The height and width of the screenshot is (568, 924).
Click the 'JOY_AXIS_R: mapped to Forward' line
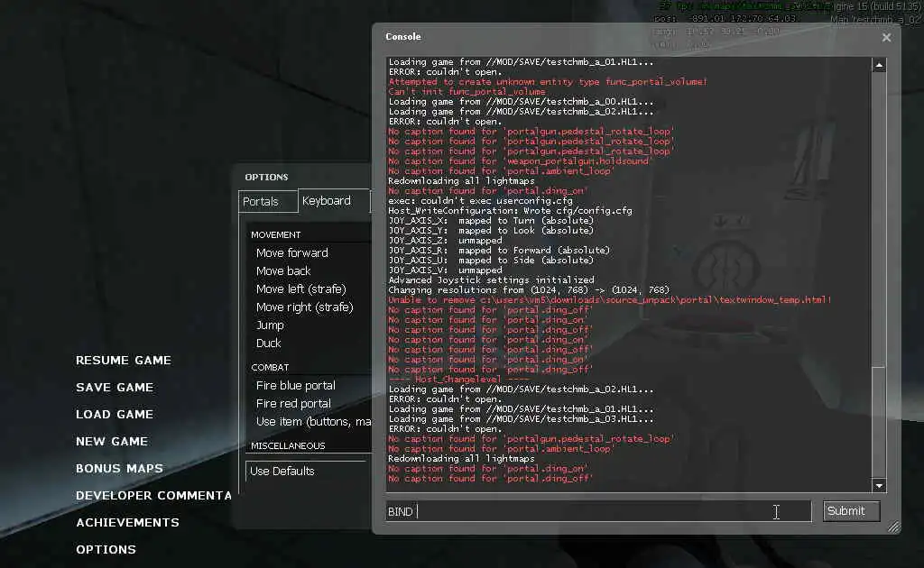click(499, 250)
